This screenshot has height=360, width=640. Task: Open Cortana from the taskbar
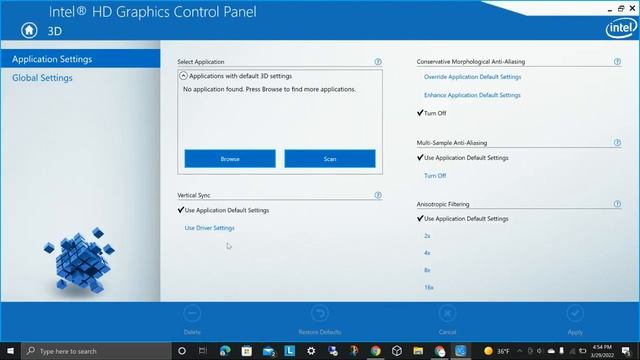[182, 351]
